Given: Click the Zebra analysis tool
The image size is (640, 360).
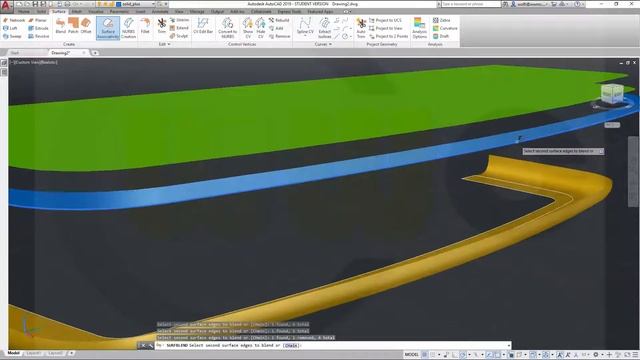Looking at the screenshot, I should (442, 20).
